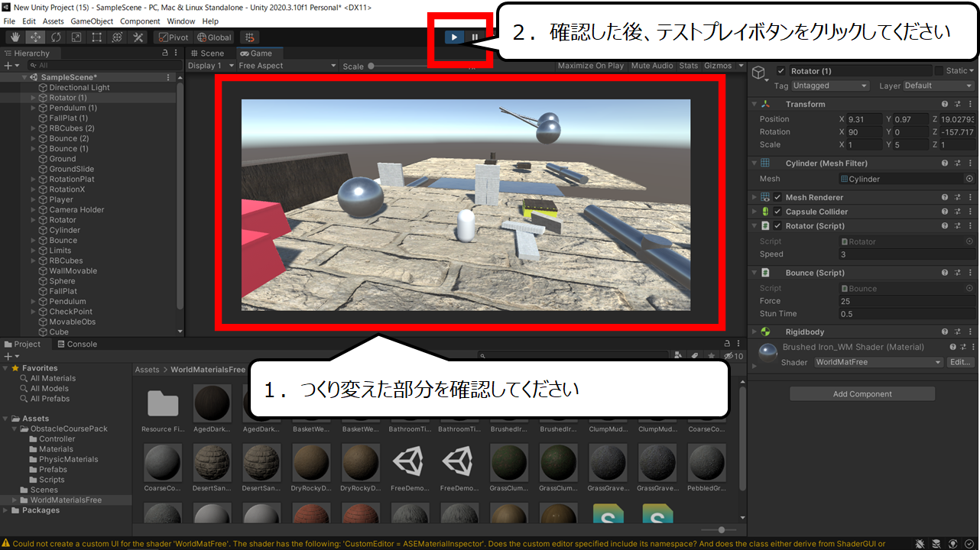Toggle Maximize On Play
This screenshot has height=550, width=980.
coord(591,66)
